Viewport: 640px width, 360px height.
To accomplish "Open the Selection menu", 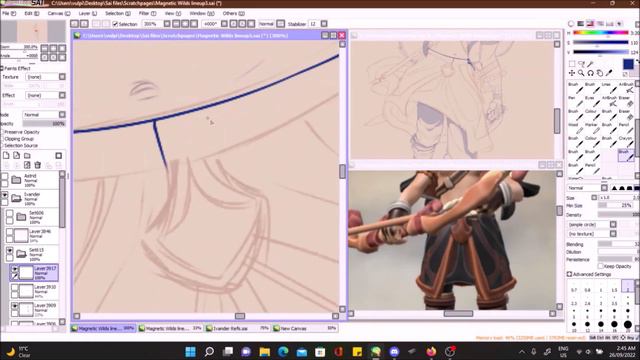I will pyautogui.click(x=118, y=13).
